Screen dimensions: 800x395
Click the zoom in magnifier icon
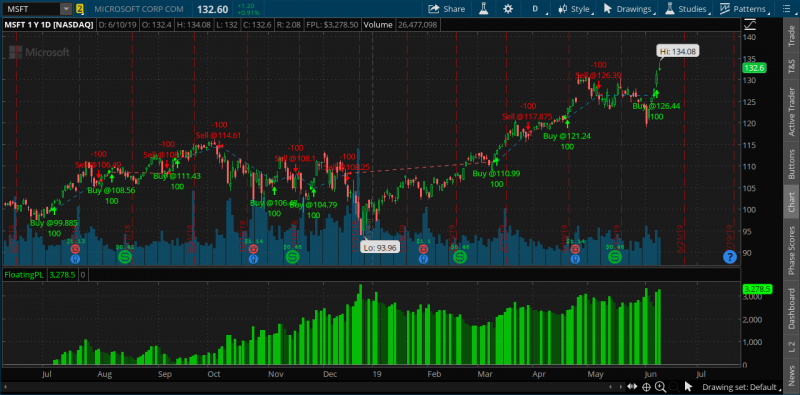tap(660, 387)
